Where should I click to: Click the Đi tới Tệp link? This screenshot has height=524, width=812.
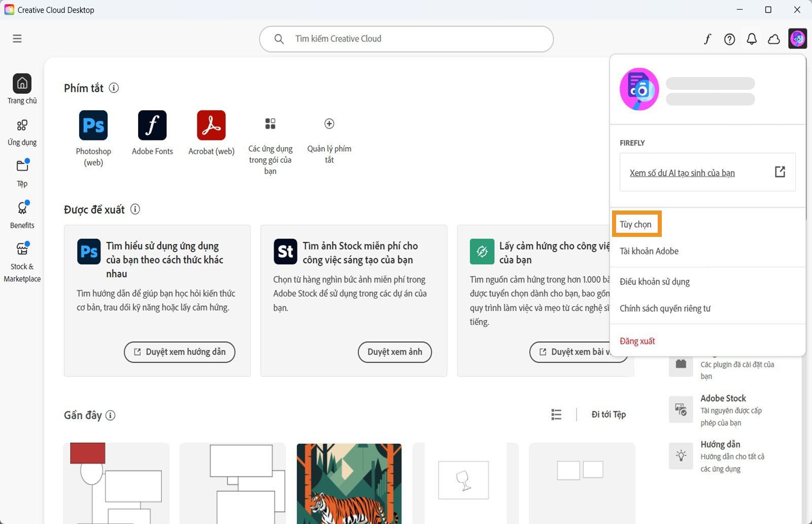[x=608, y=414]
